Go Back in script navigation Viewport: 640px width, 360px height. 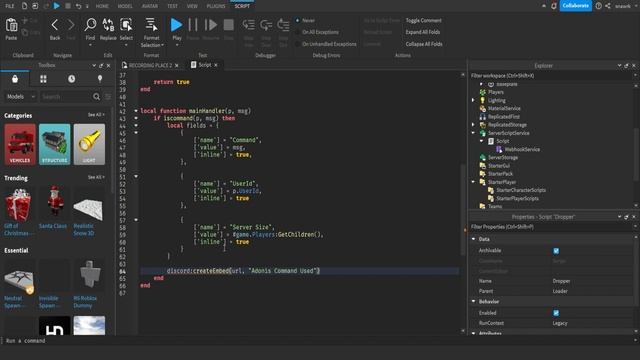click(55, 25)
